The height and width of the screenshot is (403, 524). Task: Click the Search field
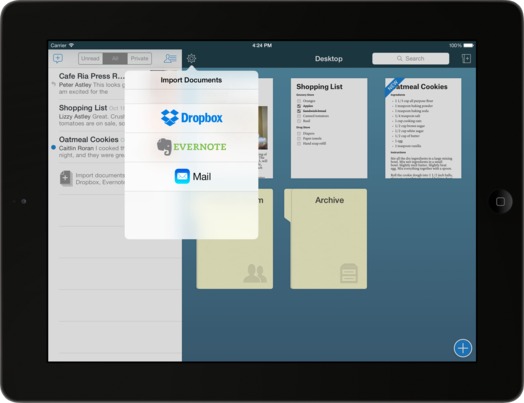pyautogui.click(x=410, y=58)
